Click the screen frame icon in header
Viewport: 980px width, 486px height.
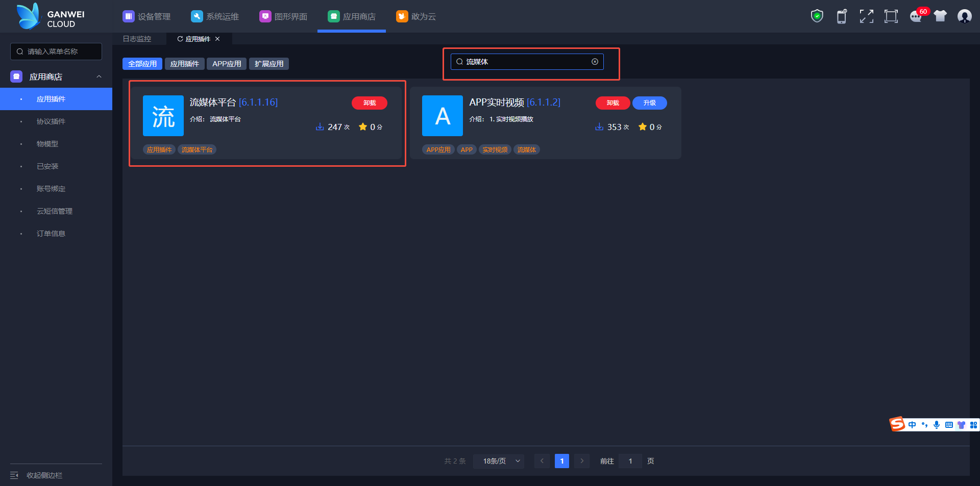tap(891, 16)
